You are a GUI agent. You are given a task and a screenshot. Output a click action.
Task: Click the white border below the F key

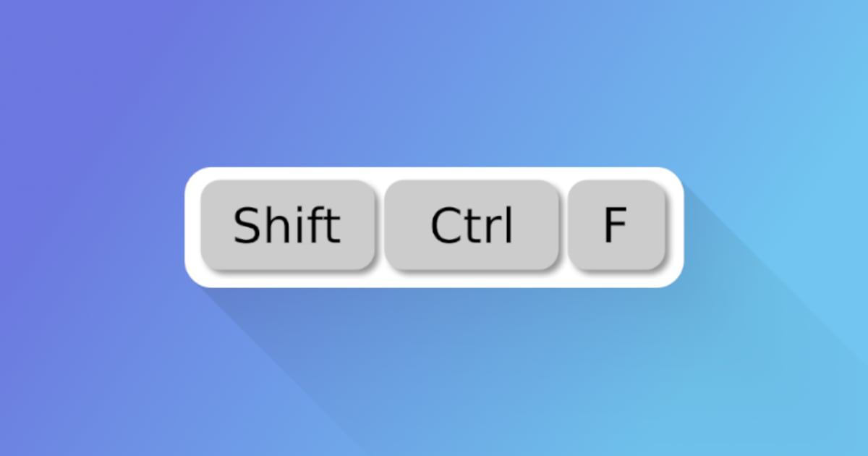(616, 279)
